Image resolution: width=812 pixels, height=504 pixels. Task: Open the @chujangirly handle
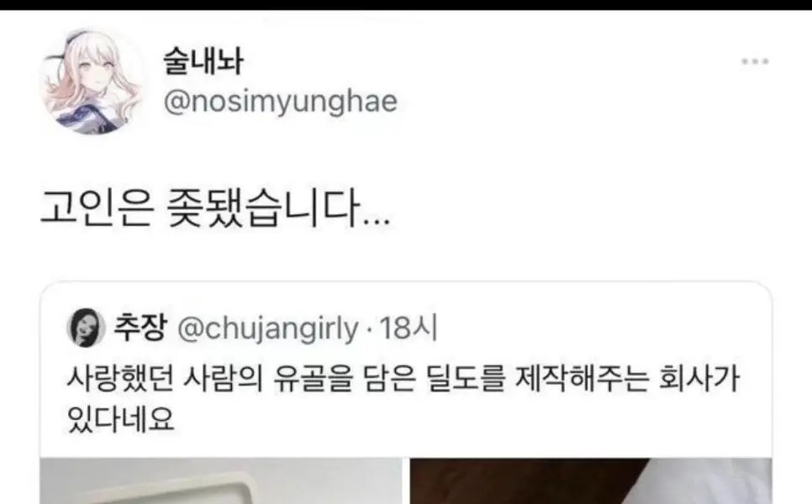tap(268, 328)
